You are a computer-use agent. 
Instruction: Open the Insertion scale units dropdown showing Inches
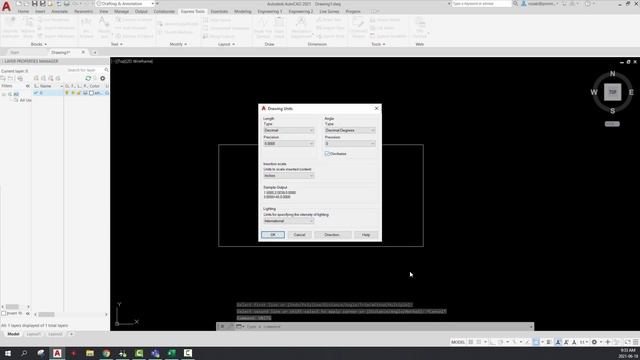[289, 176]
